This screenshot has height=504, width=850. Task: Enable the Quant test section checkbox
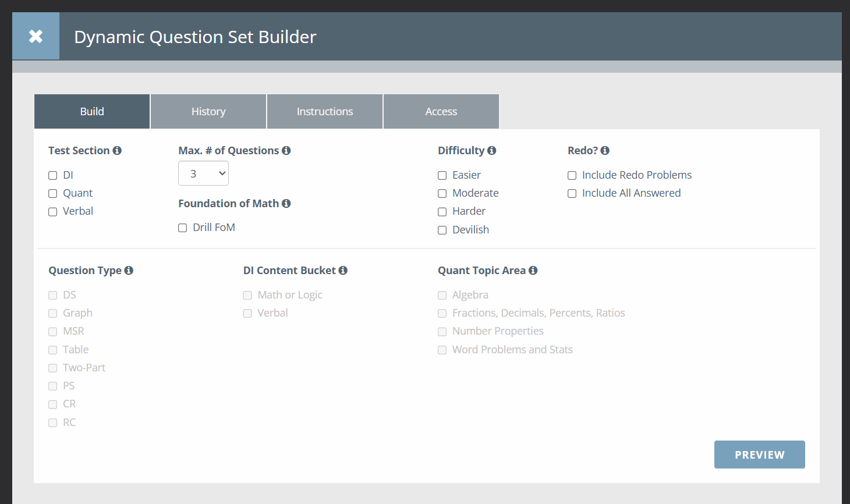tap(52, 193)
